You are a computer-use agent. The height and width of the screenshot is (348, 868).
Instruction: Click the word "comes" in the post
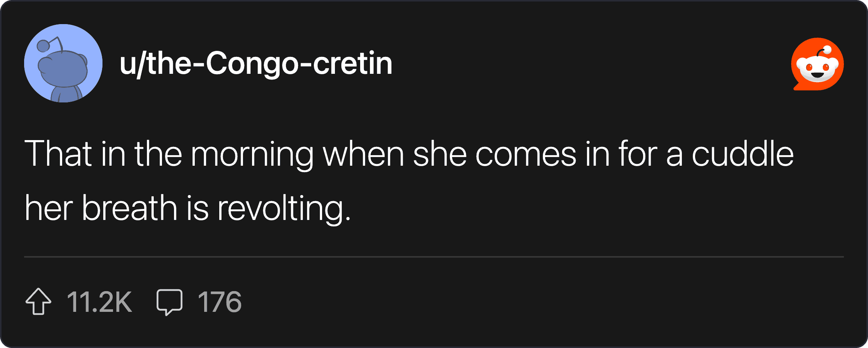[x=526, y=154]
